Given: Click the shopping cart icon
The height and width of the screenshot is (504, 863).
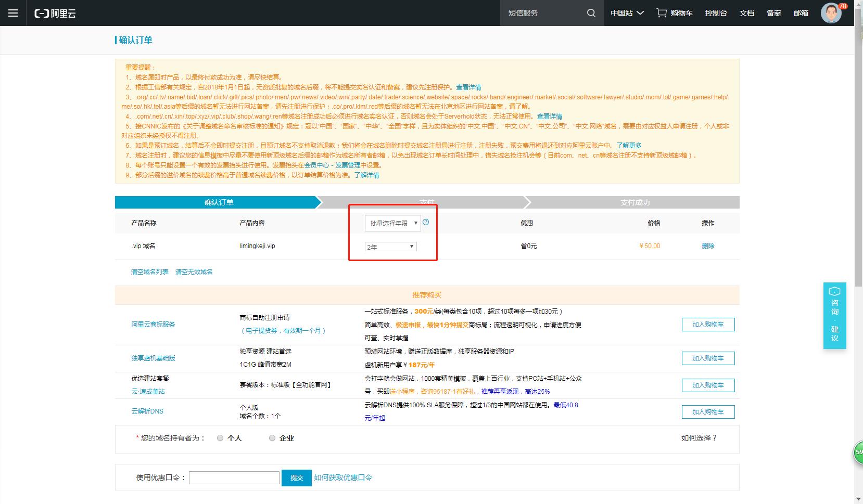Looking at the screenshot, I should [662, 13].
